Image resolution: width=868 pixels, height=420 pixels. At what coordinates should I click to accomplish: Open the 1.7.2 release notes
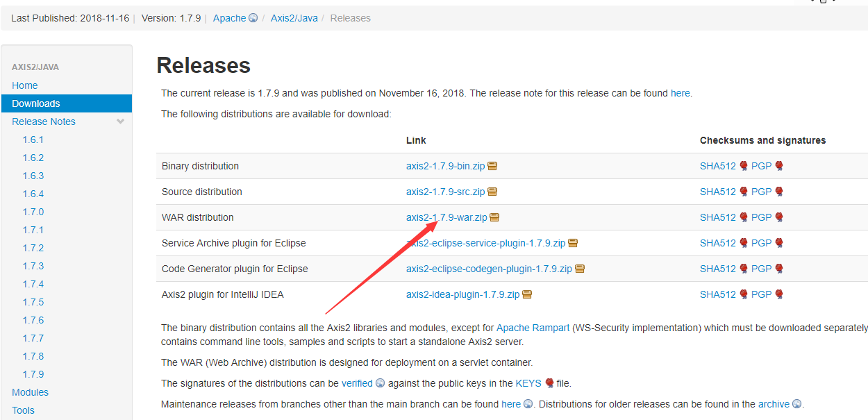(33, 248)
